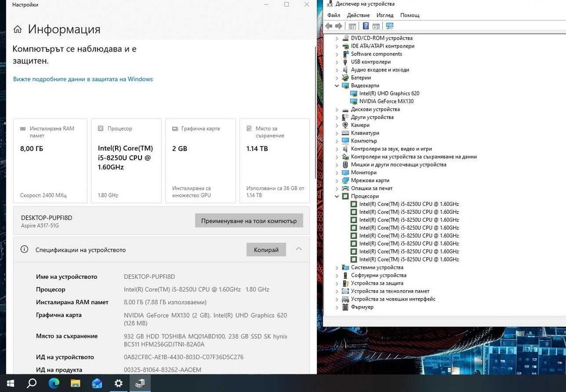Collapse the Спецификации на устройството section chevron

298,249
